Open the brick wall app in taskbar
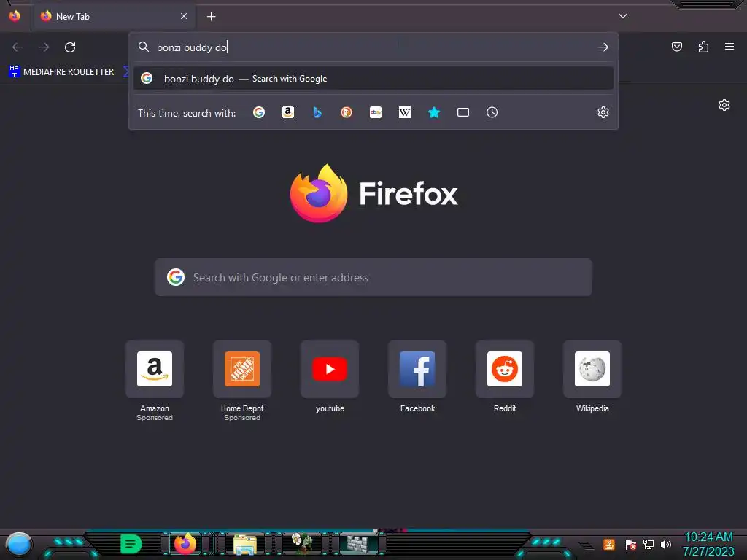Screen dimensions: 747x560 tap(358, 543)
